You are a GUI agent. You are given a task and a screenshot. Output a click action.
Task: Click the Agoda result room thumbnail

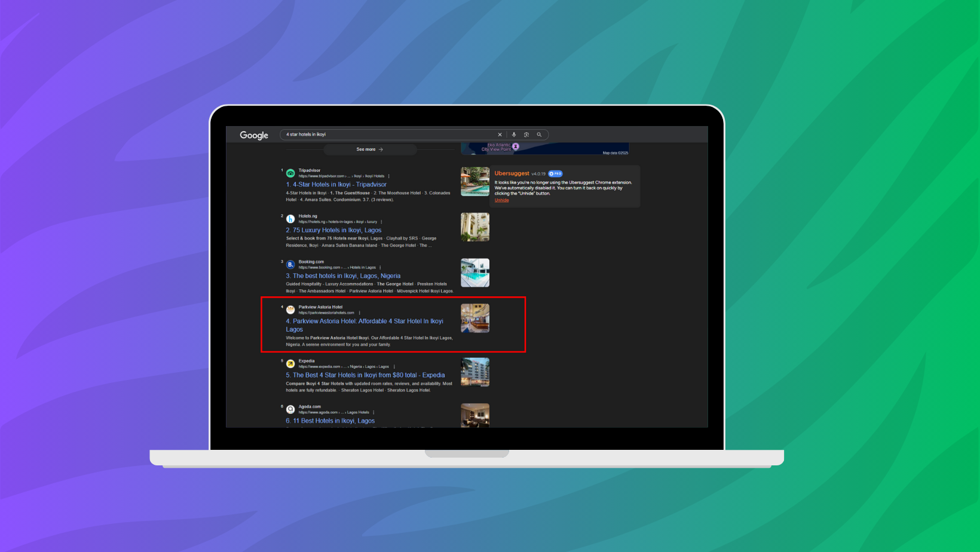click(x=475, y=415)
